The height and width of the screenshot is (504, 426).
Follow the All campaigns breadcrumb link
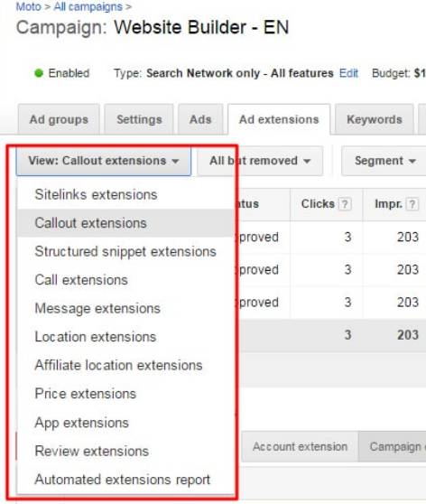[88, 6]
